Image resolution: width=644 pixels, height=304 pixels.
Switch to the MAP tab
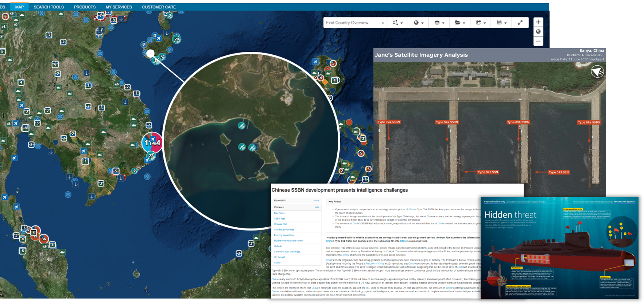pos(19,7)
